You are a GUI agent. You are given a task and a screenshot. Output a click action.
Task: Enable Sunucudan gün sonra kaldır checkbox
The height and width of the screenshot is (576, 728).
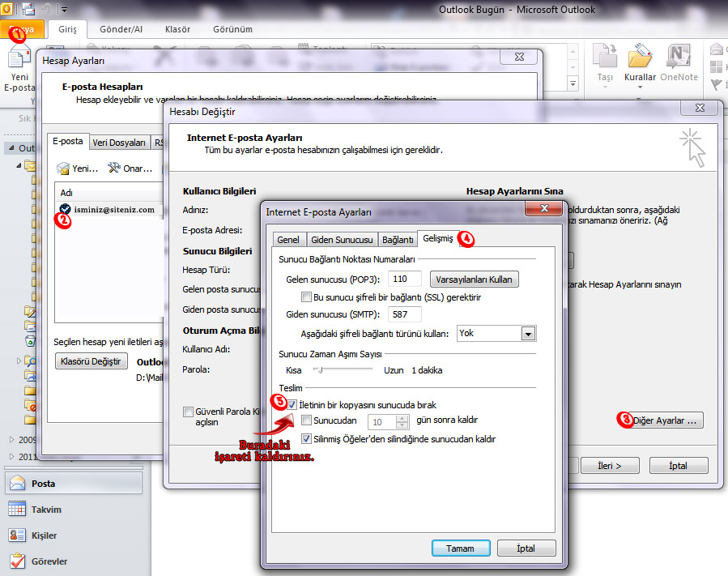(x=306, y=420)
